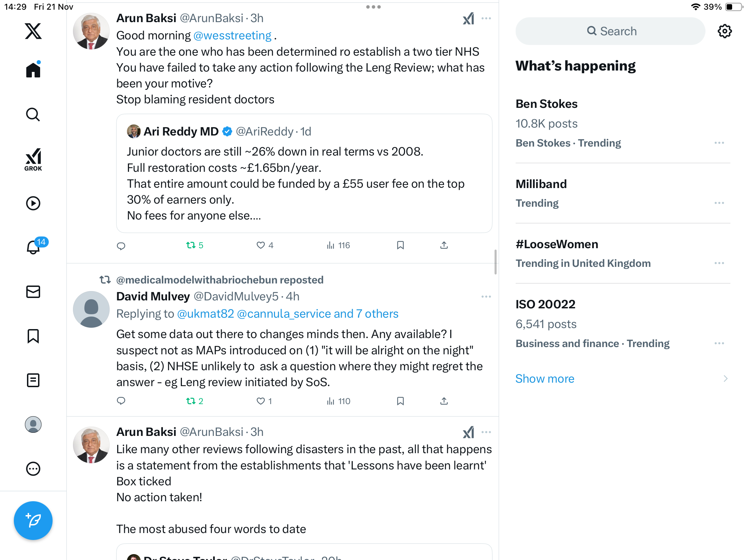Open the More menu in sidebar

(x=33, y=469)
